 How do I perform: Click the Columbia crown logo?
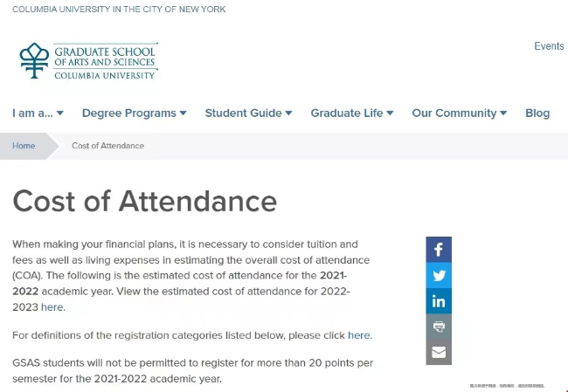coord(34,60)
